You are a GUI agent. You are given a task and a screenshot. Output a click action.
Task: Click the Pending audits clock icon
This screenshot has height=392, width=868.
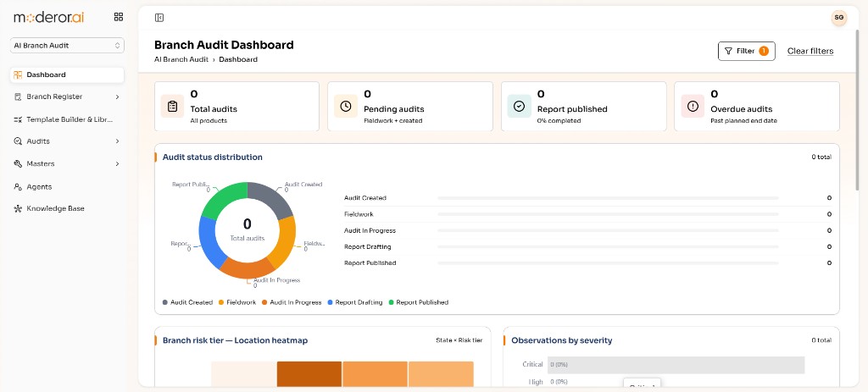(346, 106)
